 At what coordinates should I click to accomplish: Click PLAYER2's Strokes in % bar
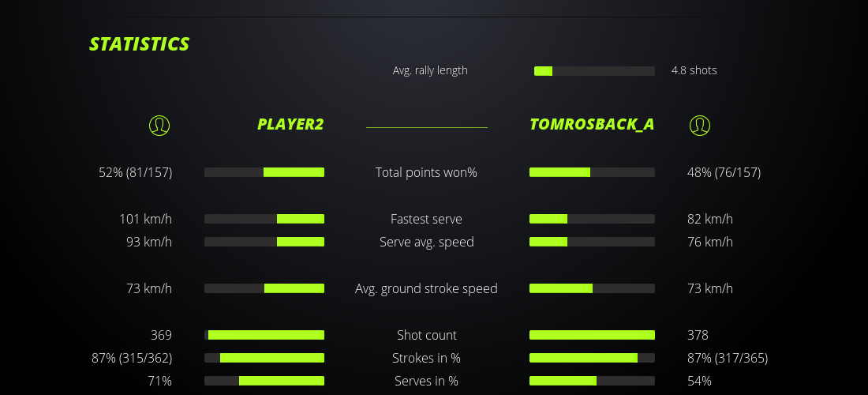[x=264, y=358]
